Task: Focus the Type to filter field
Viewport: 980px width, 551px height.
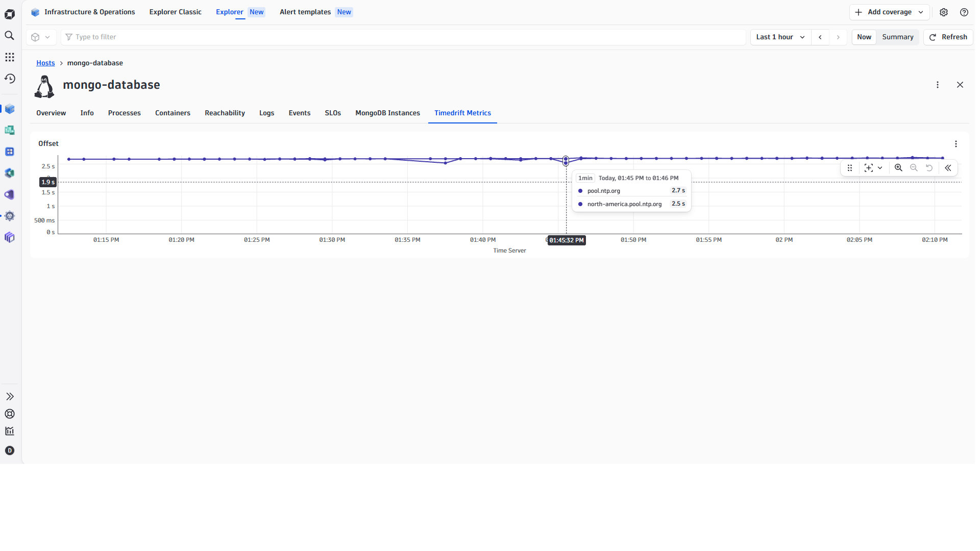Action: click(x=403, y=37)
